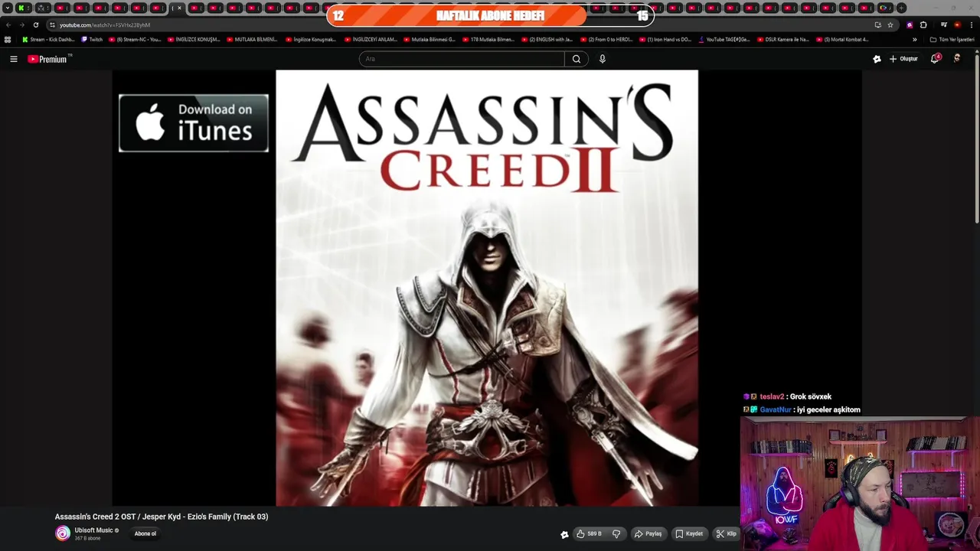Click the sparkle icon beside Oluştur
The image size is (980, 551).
pyautogui.click(x=877, y=59)
